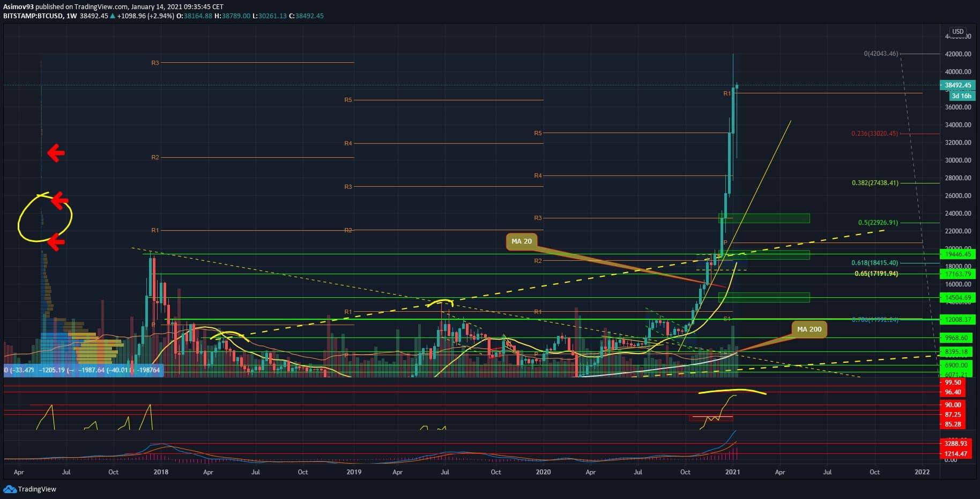Click the 2019 label on the time axis
Viewport: 980px width, 499px height.
[x=354, y=472]
